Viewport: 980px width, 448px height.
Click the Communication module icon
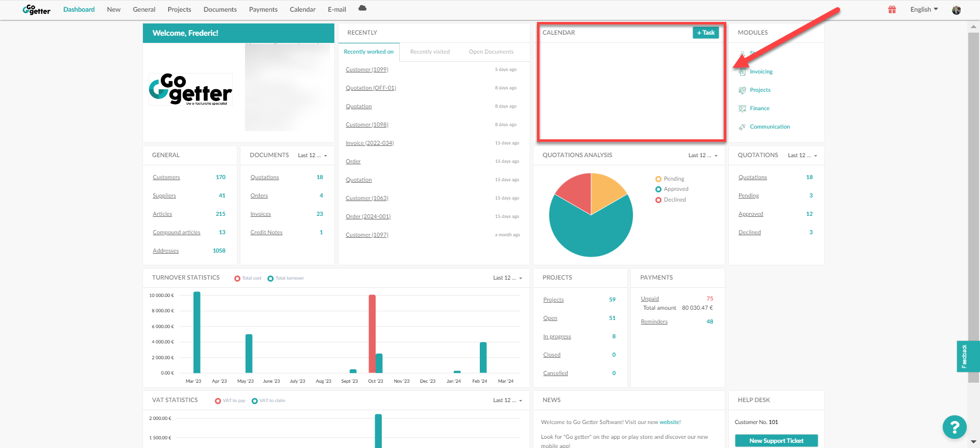pos(742,127)
